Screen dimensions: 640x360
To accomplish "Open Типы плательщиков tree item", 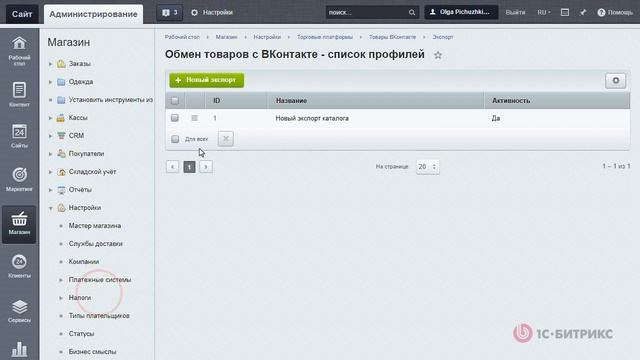I will click(99, 316).
